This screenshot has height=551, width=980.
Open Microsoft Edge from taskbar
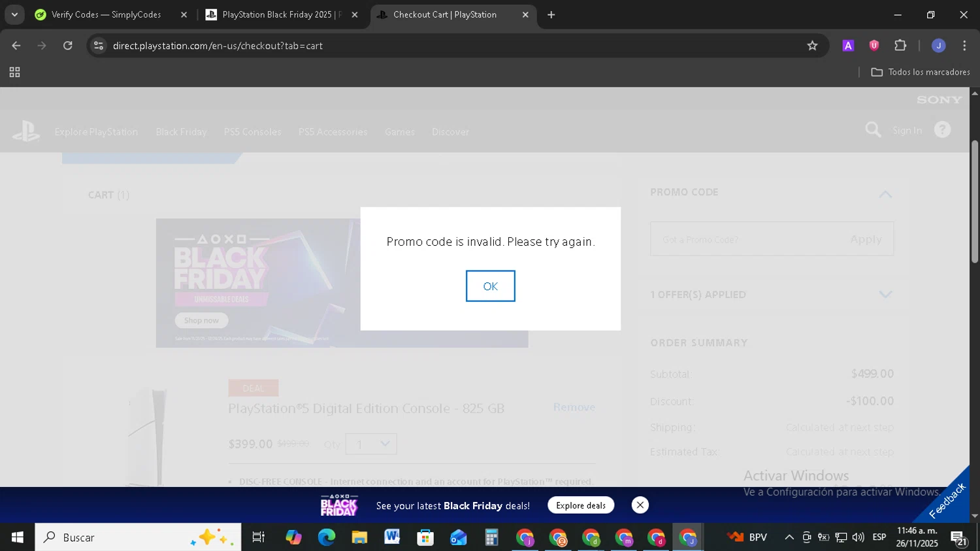(x=326, y=537)
